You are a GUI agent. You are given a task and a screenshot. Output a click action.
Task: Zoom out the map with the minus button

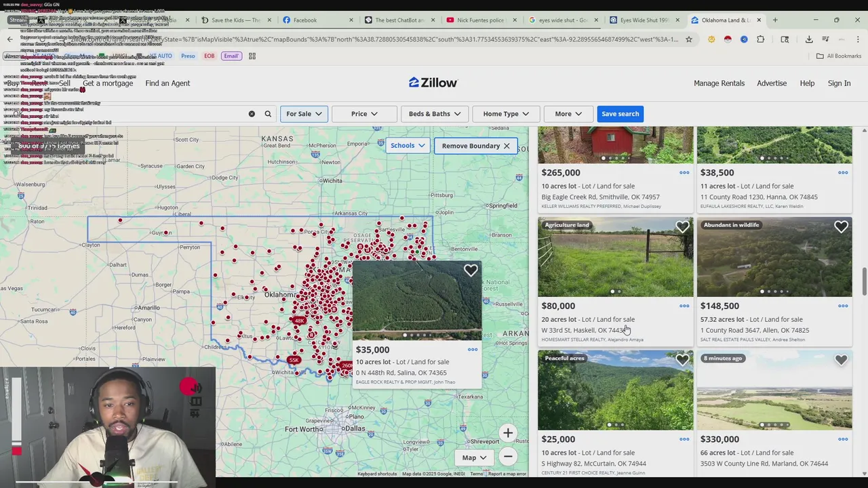[508, 457]
